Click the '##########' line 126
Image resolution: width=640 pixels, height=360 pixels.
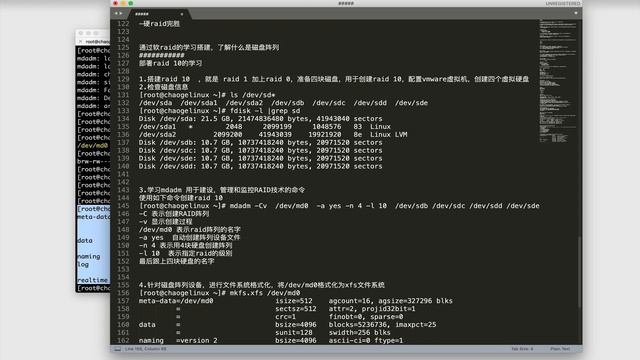(x=162, y=56)
